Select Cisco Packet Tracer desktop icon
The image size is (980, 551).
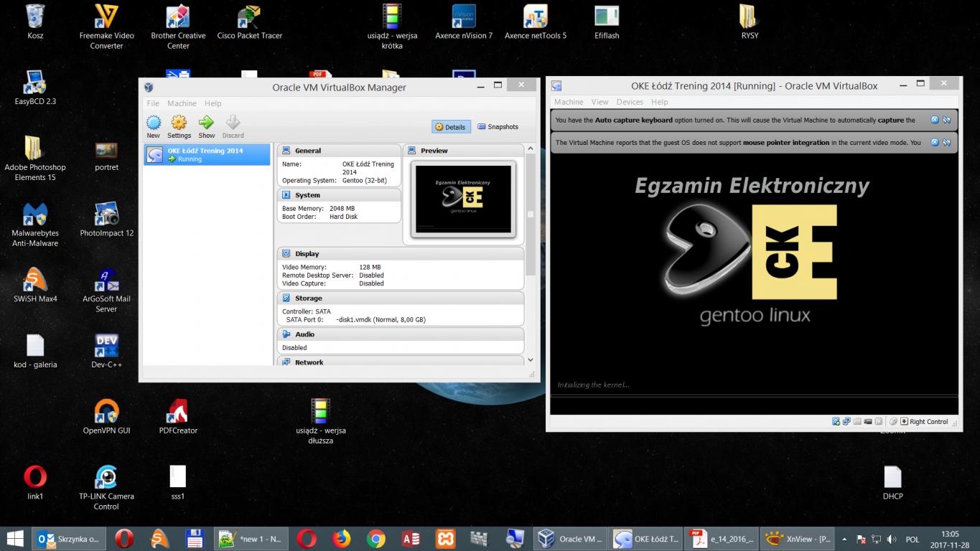(x=250, y=22)
